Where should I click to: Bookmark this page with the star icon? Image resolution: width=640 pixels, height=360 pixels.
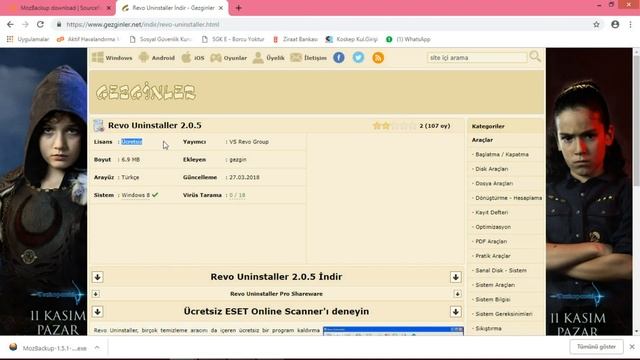(x=596, y=24)
